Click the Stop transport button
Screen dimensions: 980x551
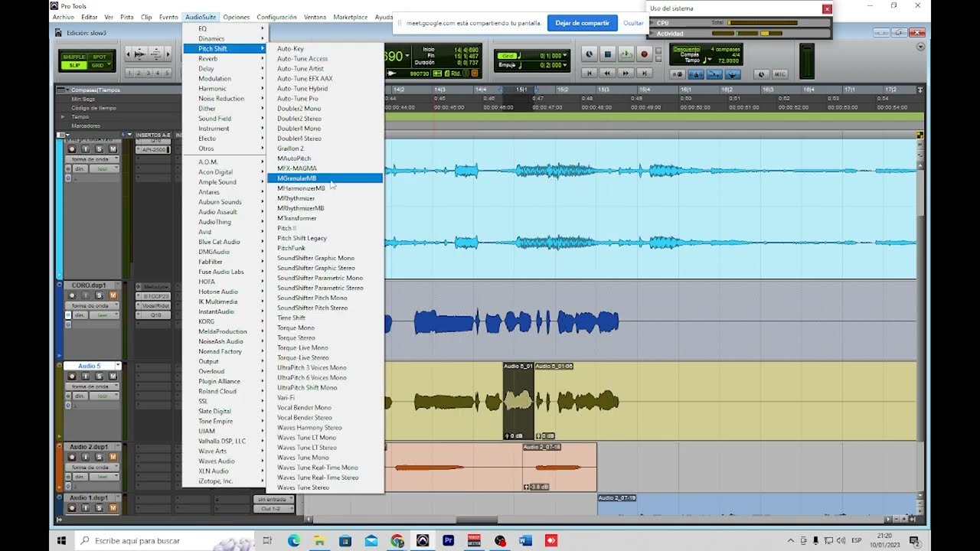[607, 54]
